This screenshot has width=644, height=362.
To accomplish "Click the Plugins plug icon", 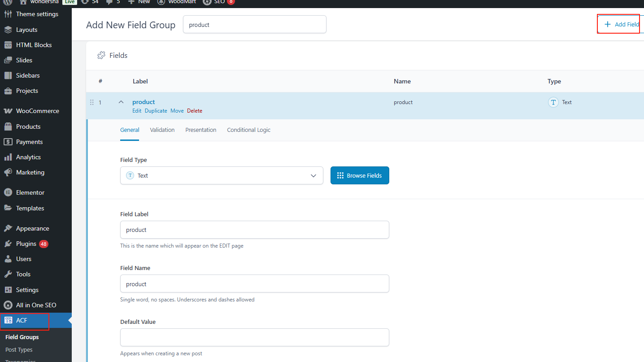I will [x=8, y=244].
